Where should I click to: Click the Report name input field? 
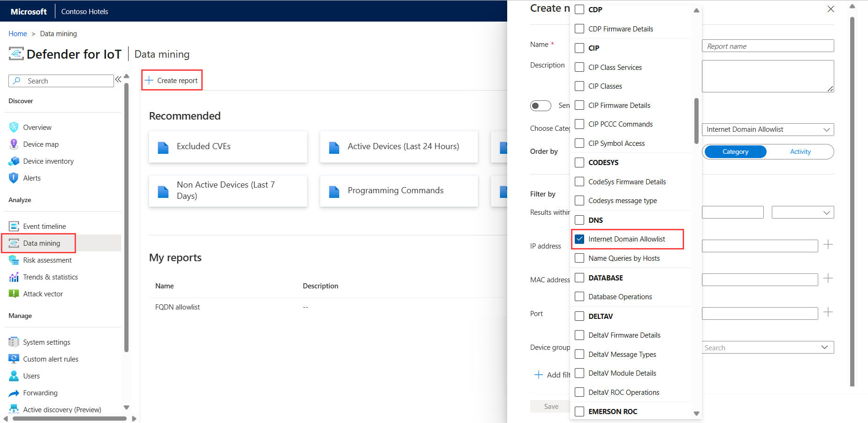[x=768, y=46]
